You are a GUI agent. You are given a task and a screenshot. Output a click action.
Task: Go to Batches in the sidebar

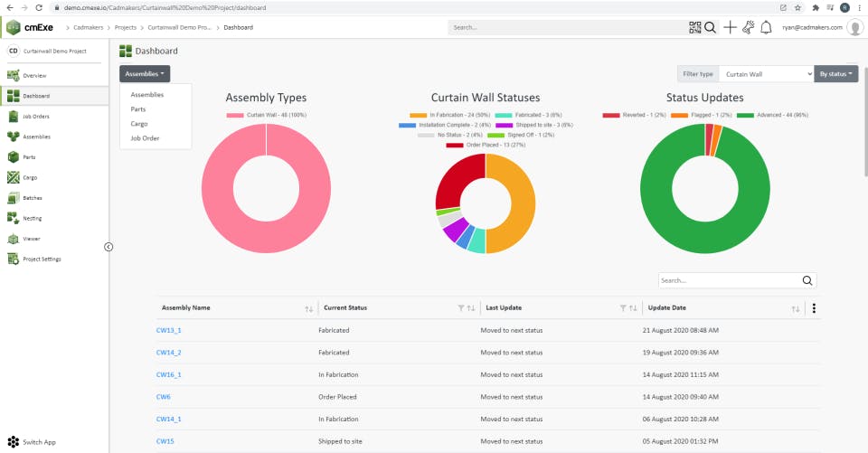click(32, 197)
